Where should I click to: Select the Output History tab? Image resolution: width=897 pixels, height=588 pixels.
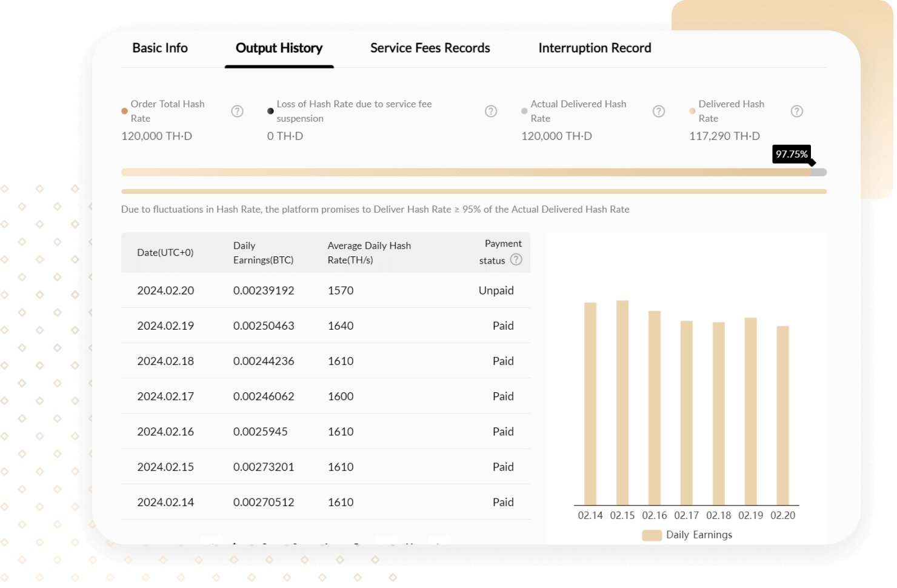279,48
